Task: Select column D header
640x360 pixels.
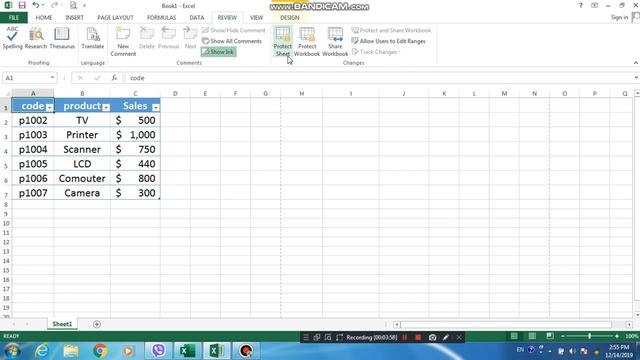Action: click(175, 93)
